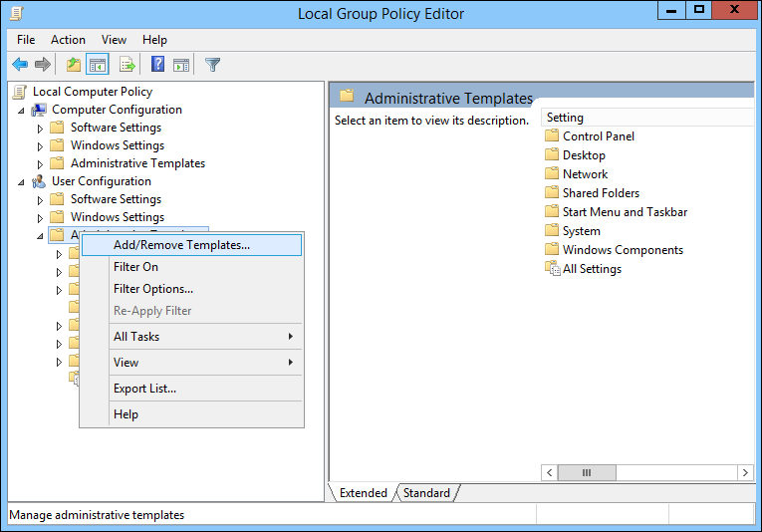Choose Export List... in context menu
762x532 pixels.
click(191, 389)
